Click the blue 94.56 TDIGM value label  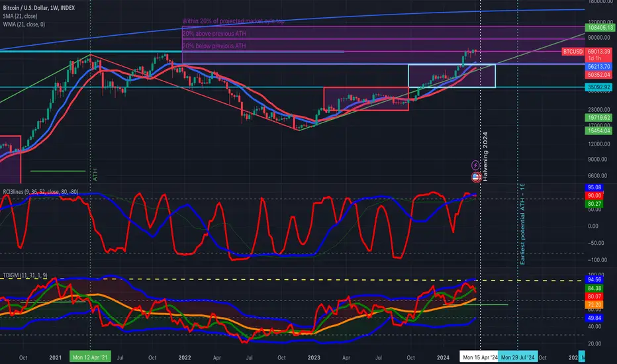594,280
